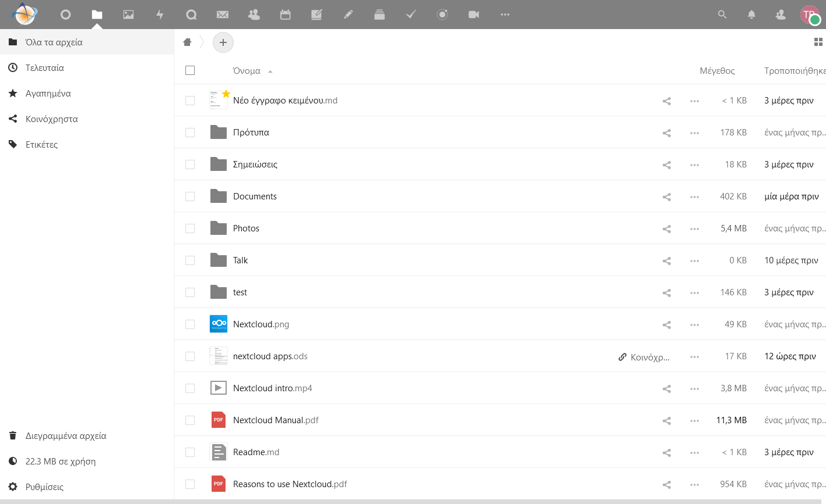This screenshot has width=826, height=504.
Task: Select the Readme.md checkbox
Action: (190, 452)
